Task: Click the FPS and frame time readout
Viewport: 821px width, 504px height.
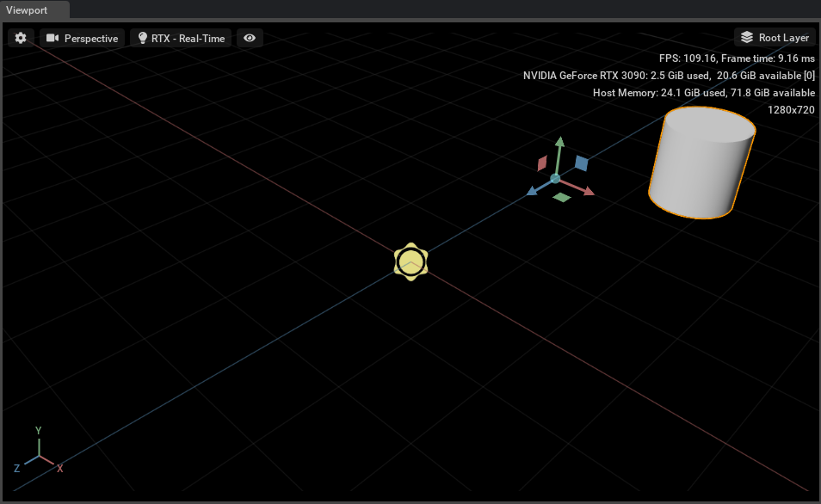Action: [737, 58]
